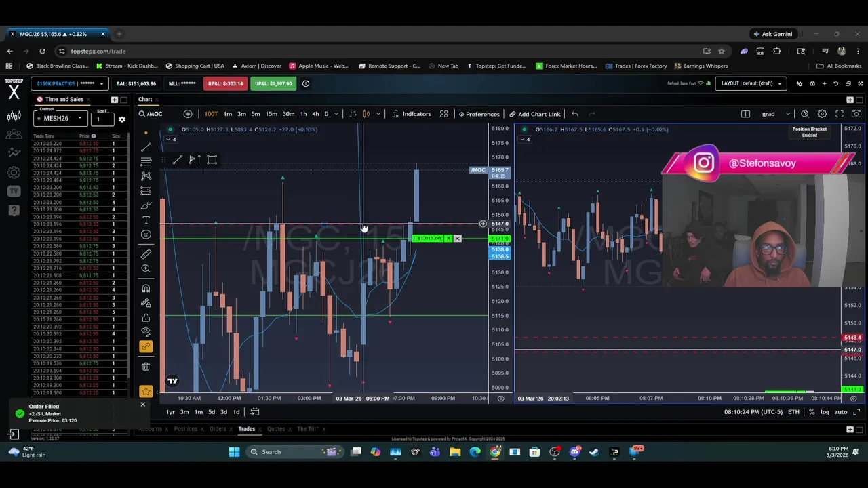The image size is (868, 488).
Task: Click Add Chart Link
Action: tap(535, 114)
